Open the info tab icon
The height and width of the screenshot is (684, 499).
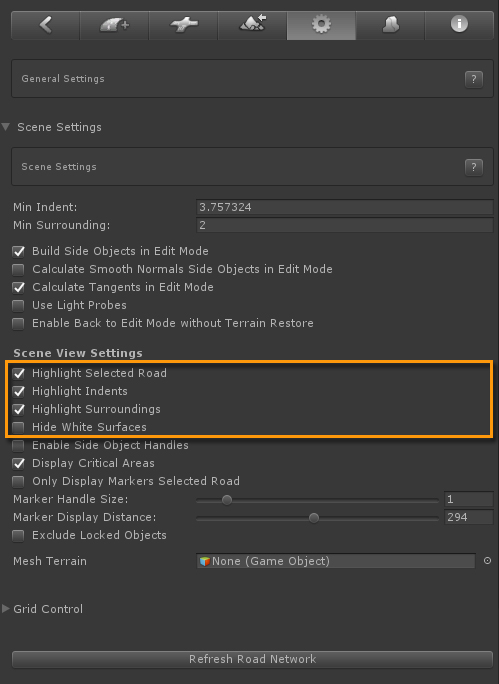459,25
